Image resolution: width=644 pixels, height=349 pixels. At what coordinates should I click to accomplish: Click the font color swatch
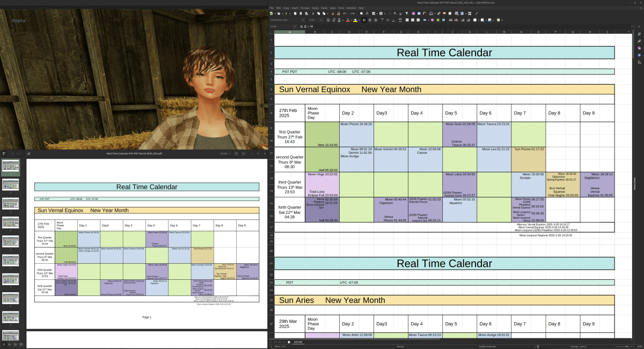347,21
